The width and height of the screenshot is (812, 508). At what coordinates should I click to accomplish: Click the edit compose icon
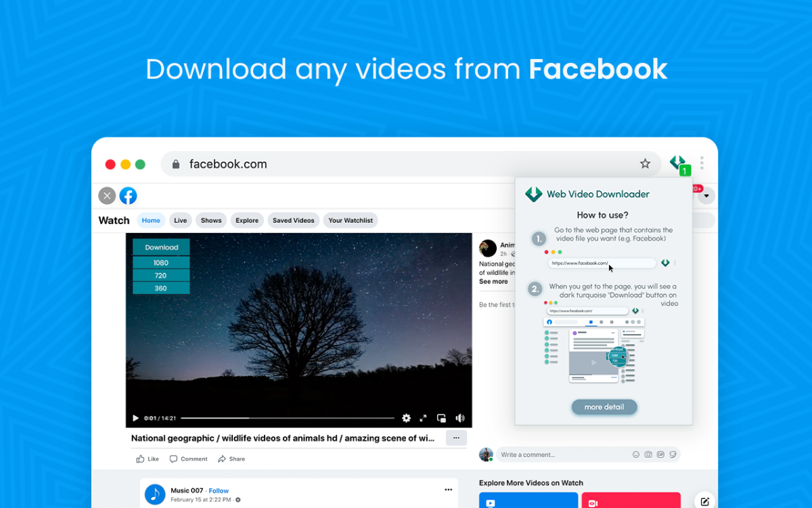[705, 501]
